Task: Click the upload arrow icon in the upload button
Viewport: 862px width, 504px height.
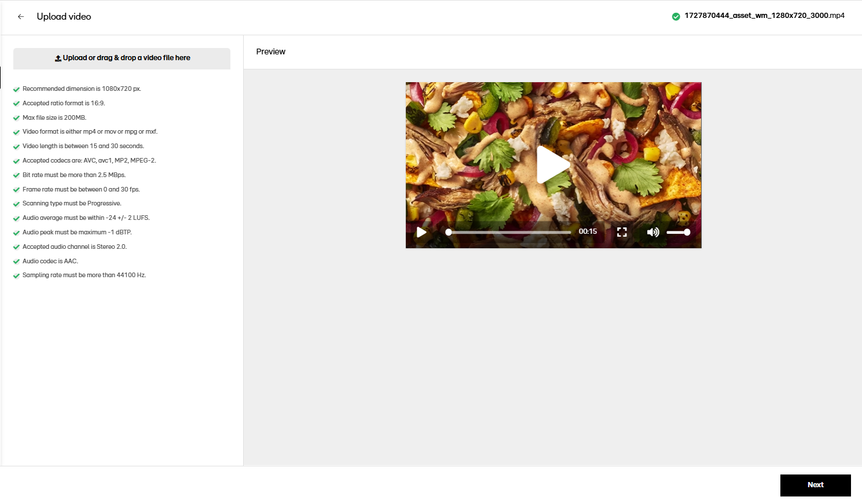Action: click(58, 58)
